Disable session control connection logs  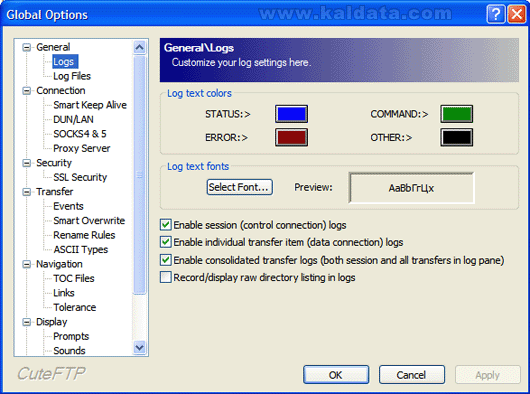pos(166,225)
